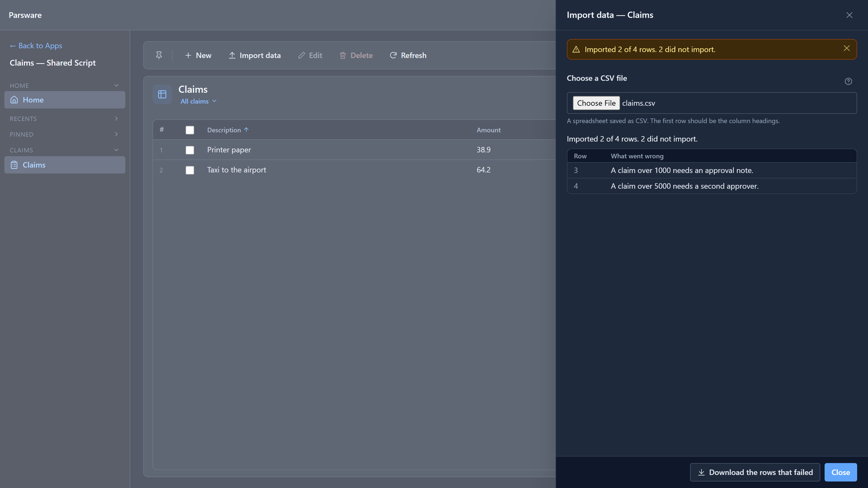Open Claims in the sidebar
This screenshot has height=488, width=868.
65,165
